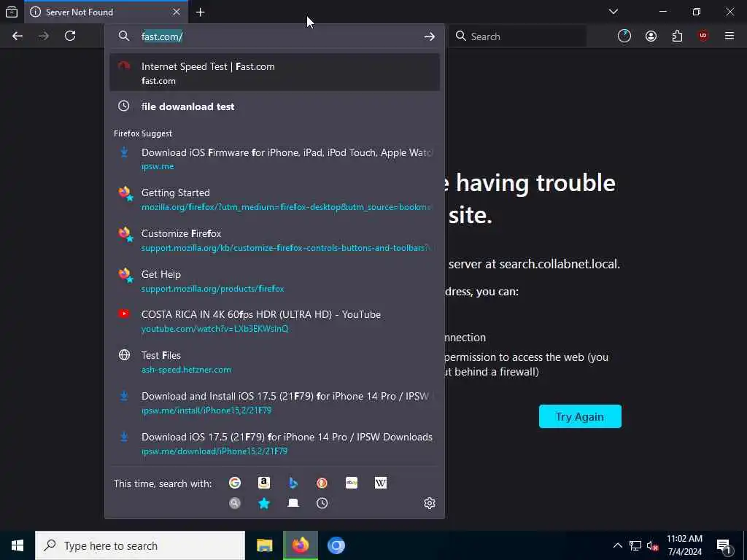Open the Firefox hamburger menu
The image size is (747, 560).
click(729, 36)
